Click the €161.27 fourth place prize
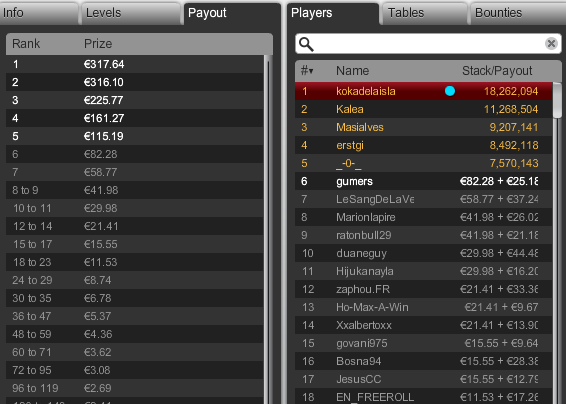 click(104, 118)
